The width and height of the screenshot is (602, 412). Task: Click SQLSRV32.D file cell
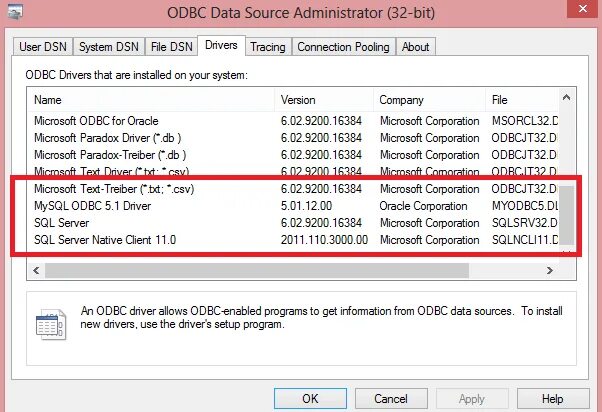click(x=525, y=223)
